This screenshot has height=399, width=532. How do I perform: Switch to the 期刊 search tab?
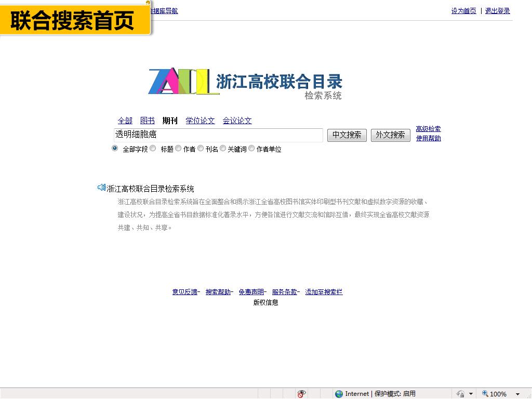tap(170, 121)
